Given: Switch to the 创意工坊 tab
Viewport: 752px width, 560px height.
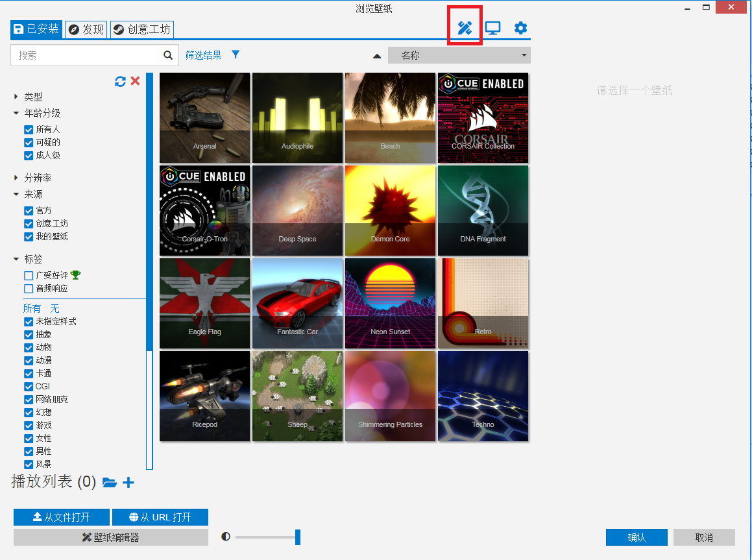Looking at the screenshot, I should point(142,29).
